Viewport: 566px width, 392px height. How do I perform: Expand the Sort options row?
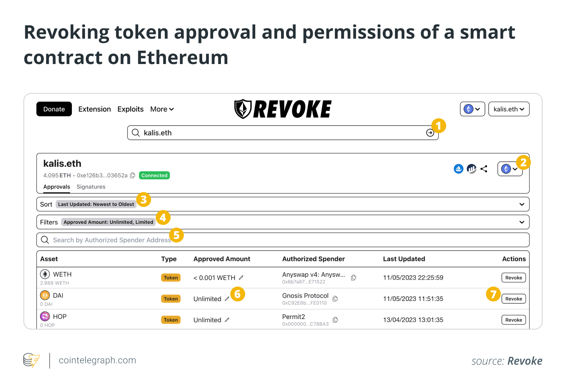tap(522, 204)
